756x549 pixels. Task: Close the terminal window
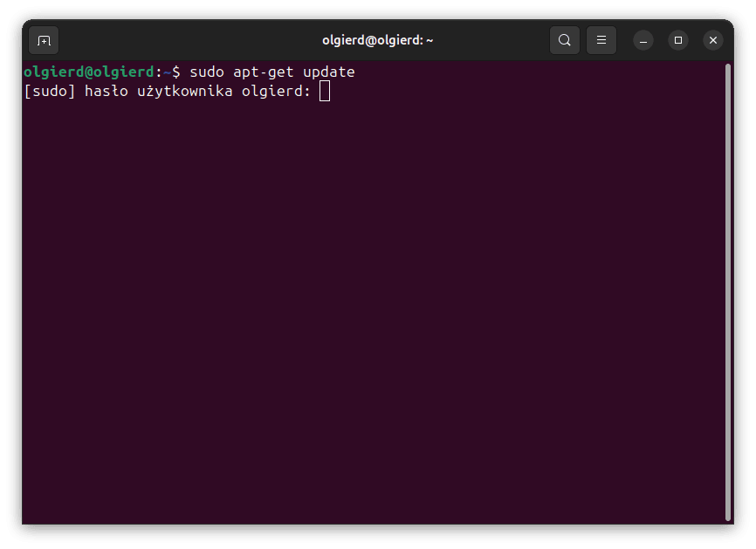(713, 40)
